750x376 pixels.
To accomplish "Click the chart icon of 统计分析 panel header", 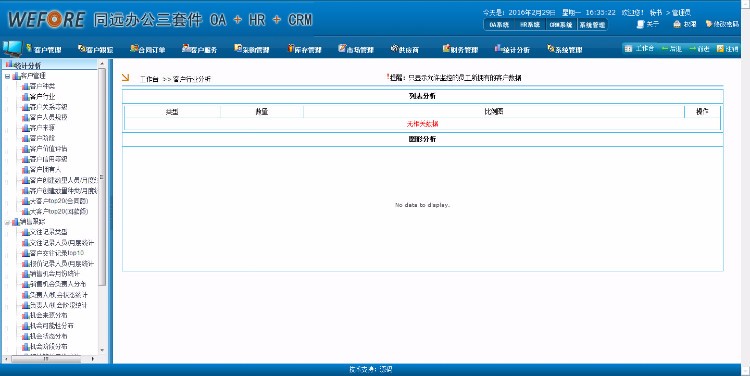I will (x=9, y=65).
